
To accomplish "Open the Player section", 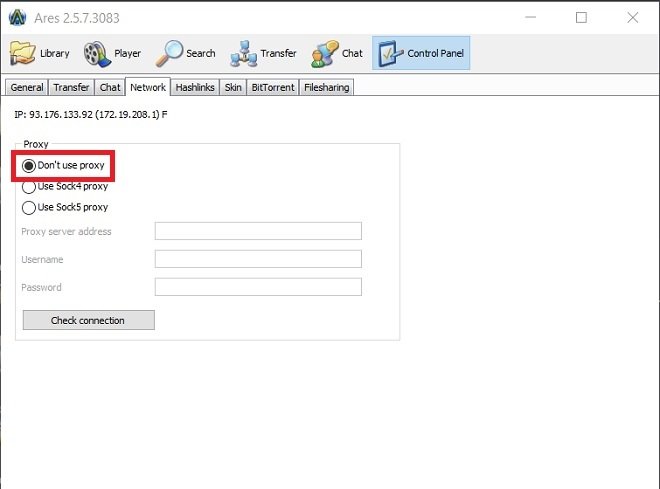I will pyautogui.click(x=112, y=53).
